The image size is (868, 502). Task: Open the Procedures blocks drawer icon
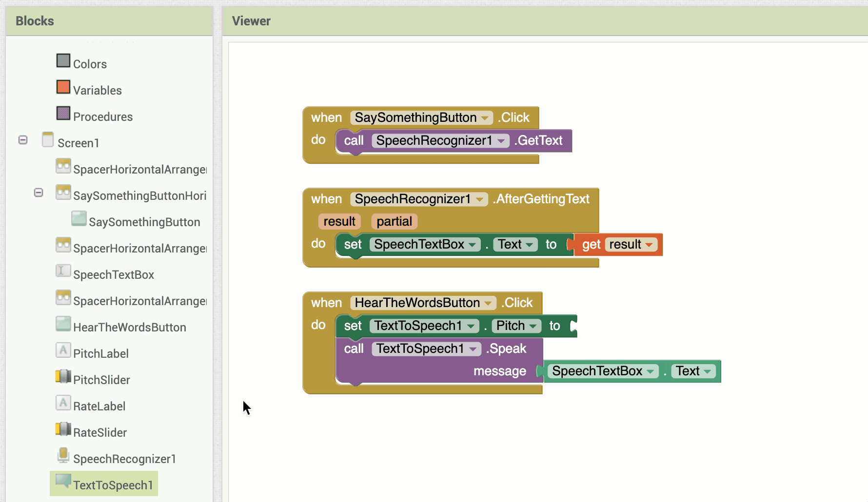pyautogui.click(x=63, y=114)
